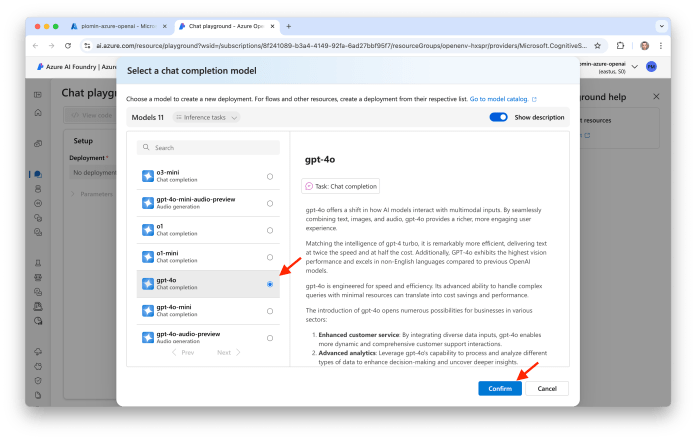Open the Deployment dropdown in Setup
The width and height of the screenshot is (696, 440).
coord(93,172)
